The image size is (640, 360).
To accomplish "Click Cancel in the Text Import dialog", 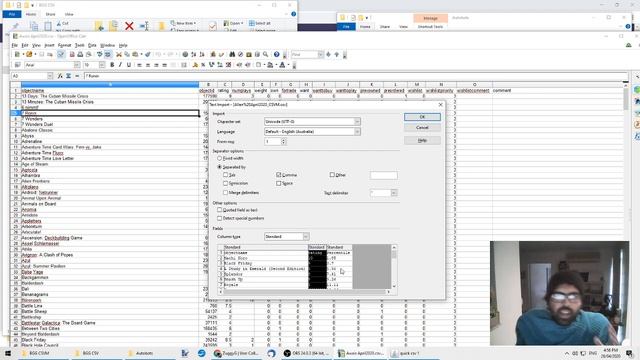I will point(422,128).
